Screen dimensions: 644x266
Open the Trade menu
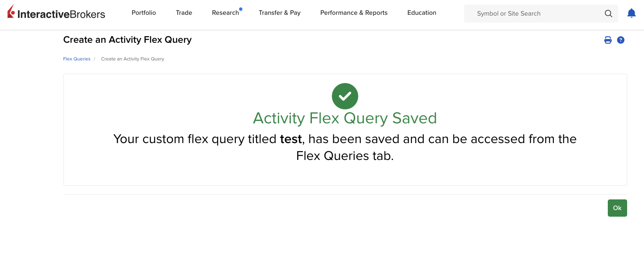184,13
